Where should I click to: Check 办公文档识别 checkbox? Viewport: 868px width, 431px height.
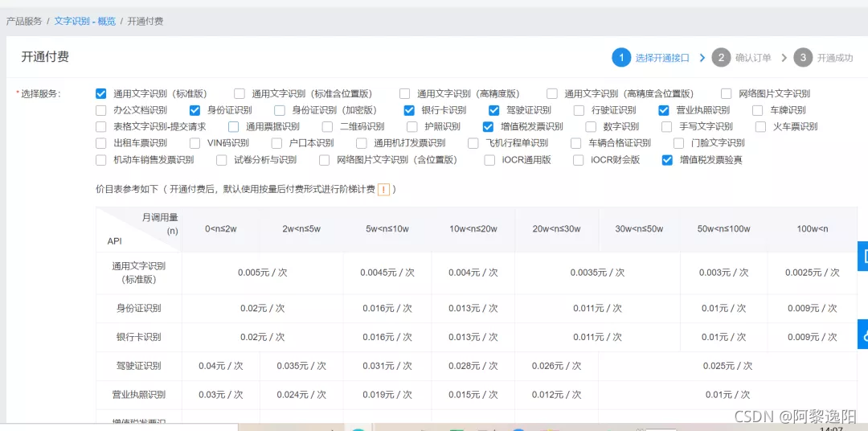tap(100, 110)
